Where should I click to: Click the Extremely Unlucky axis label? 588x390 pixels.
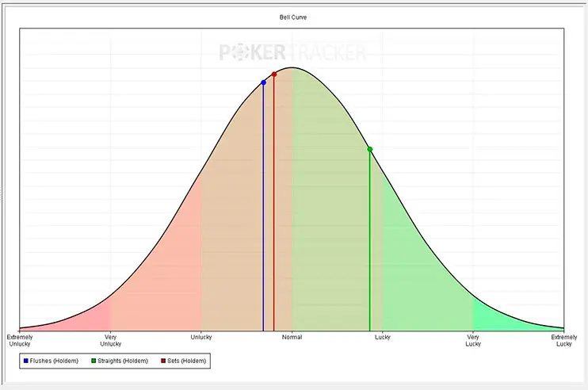tap(20, 341)
